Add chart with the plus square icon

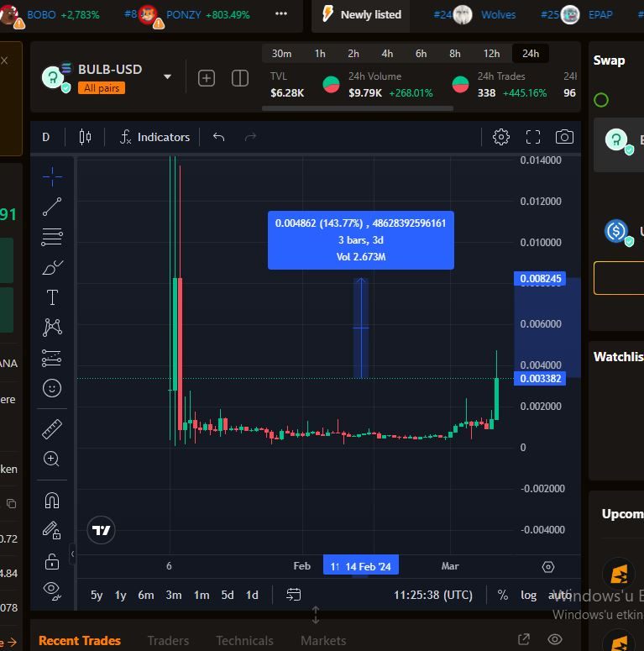[x=207, y=78]
